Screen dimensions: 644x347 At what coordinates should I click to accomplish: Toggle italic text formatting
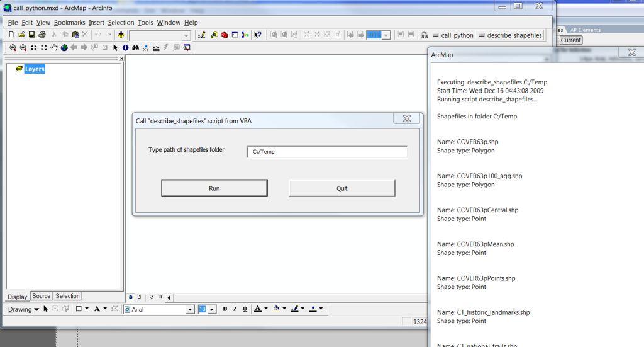pos(235,309)
